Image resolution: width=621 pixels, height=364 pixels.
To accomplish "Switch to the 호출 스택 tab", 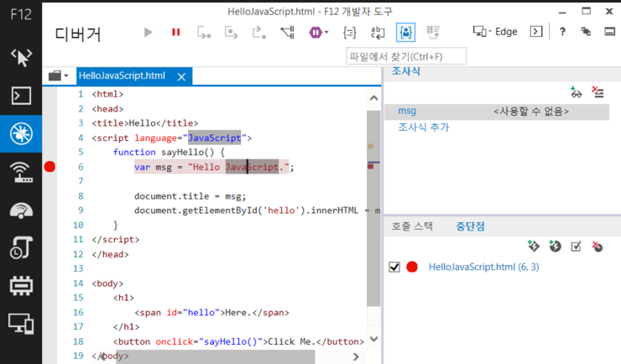I will pyautogui.click(x=412, y=226).
